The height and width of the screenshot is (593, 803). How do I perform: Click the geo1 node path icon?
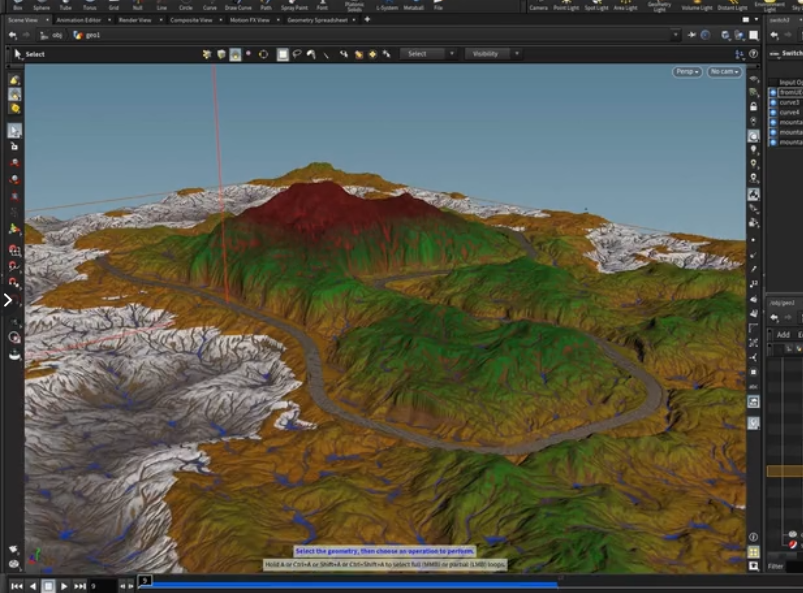tap(78, 35)
